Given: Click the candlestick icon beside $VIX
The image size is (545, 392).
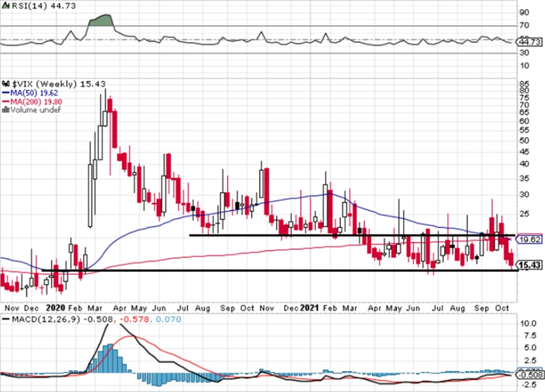Looking at the screenshot, I should click(x=6, y=84).
